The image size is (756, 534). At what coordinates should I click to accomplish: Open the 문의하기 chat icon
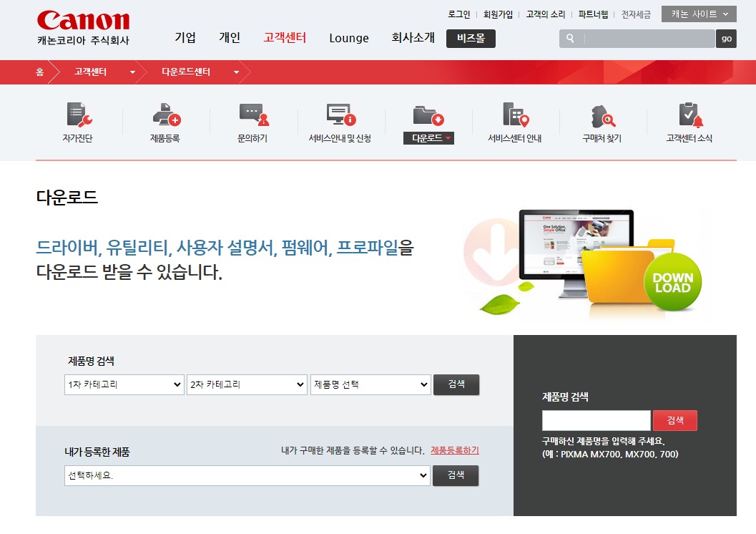pyautogui.click(x=254, y=115)
